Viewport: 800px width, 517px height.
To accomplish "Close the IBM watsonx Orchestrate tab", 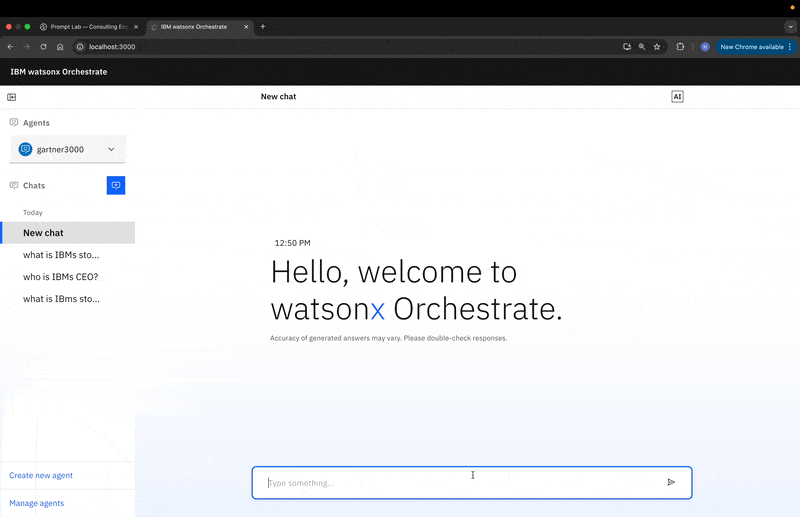I will pyautogui.click(x=246, y=27).
